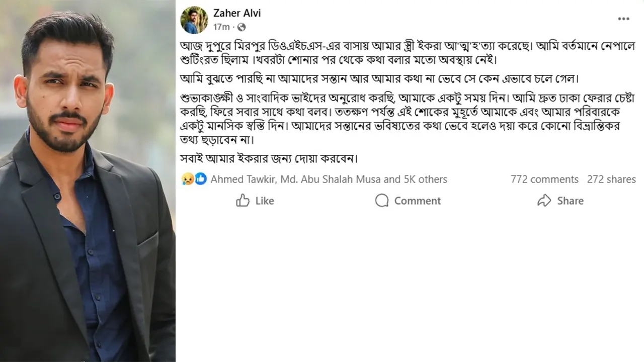Screen dimensions: 644x362
Task: Open Zaher Alvi's small profile picture
Action: click(x=194, y=20)
